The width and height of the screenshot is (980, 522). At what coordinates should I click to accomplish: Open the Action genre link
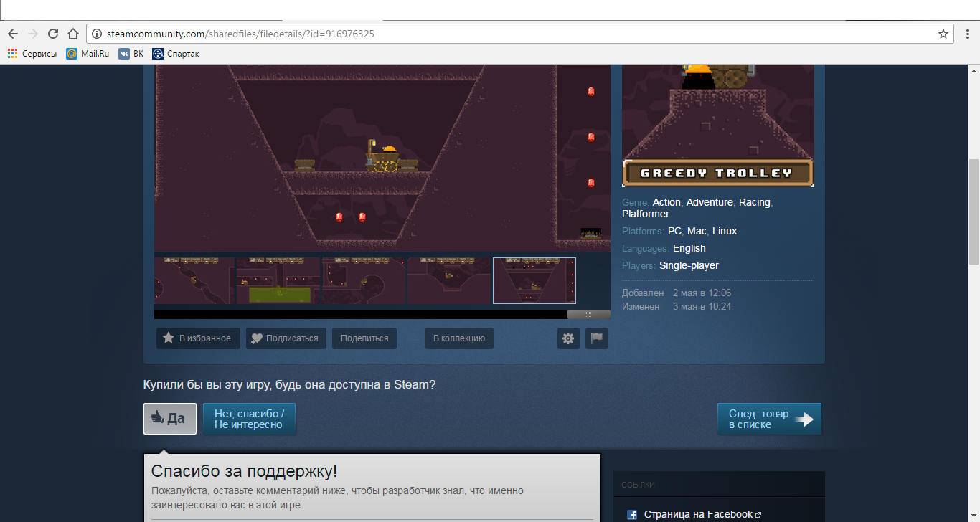(666, 202)
